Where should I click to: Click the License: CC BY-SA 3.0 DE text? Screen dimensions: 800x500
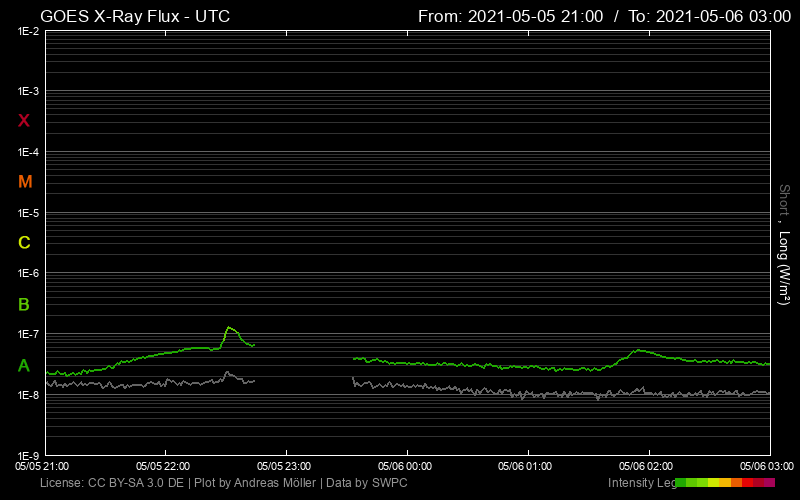click(112, 483)
